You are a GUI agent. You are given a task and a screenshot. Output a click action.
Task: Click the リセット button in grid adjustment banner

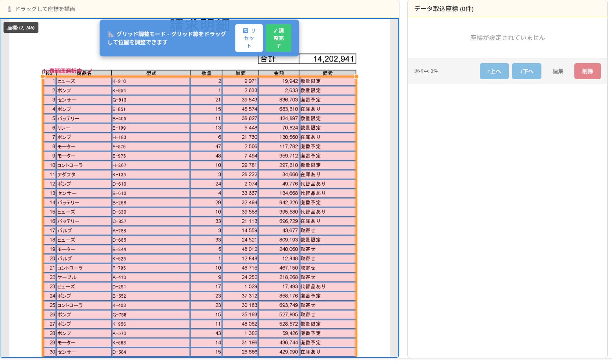point(249,38)
